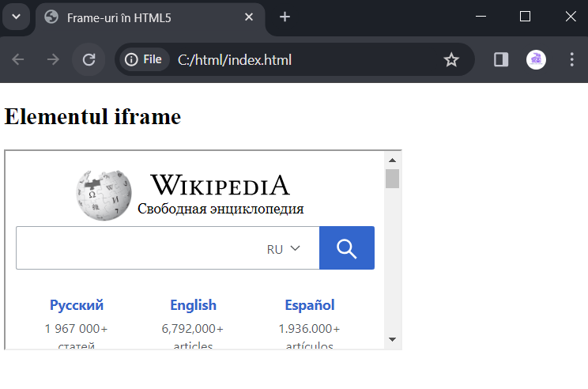The image size is (588, 389).
Task: Minimize the browser window
Action: 481,17
